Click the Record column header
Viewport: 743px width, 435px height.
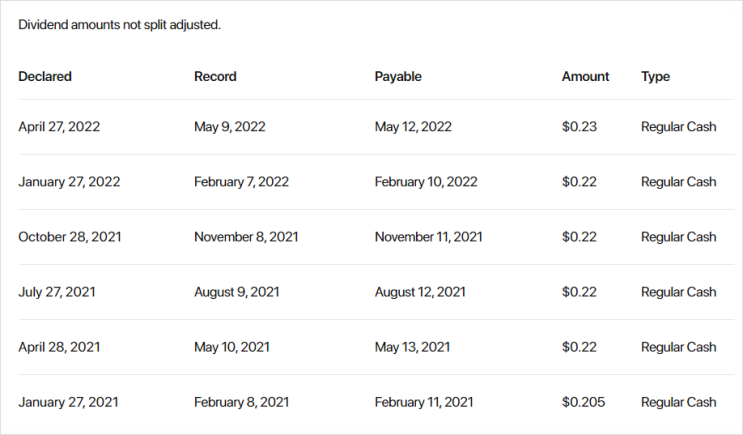click(215, 76)
